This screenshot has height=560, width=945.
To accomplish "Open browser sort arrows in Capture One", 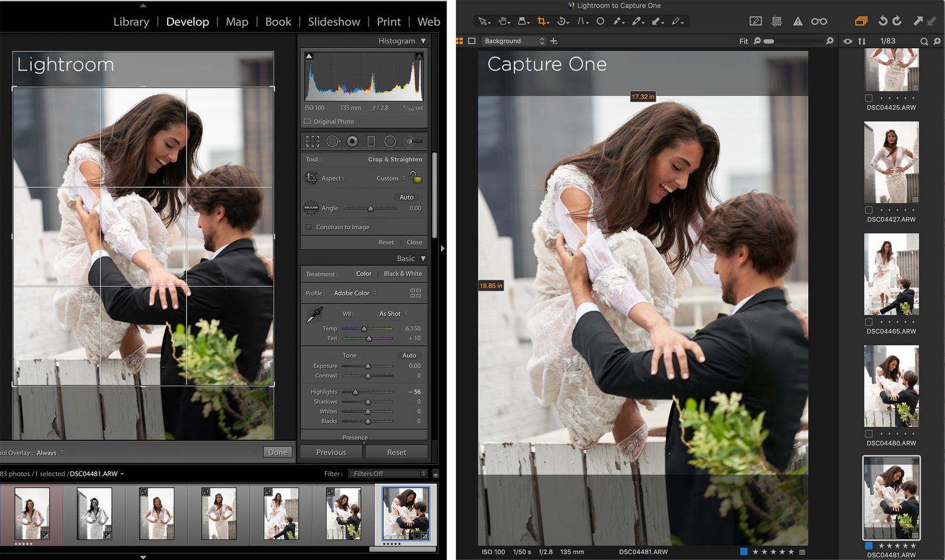I will pos(862,41).
